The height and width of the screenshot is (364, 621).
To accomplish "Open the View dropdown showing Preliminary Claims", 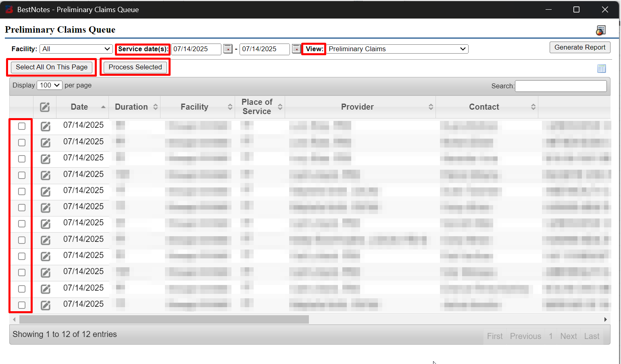I will point(397,49).
